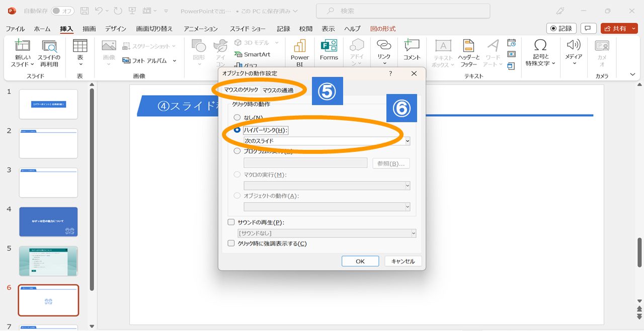Click the Header and Footer icon
The height and width of the screenshot is (331, 644).
coord(468,46)
